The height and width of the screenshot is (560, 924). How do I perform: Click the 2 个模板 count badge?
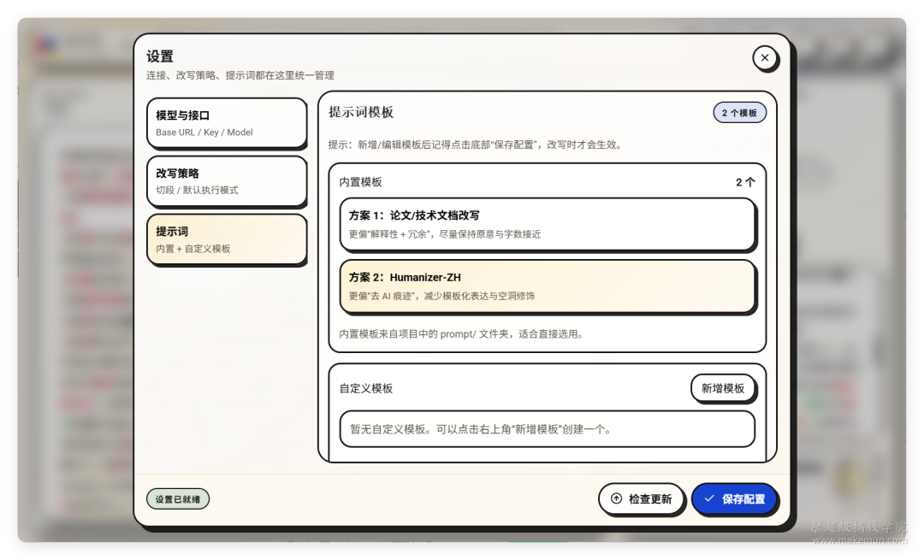[x=739, y=113]
